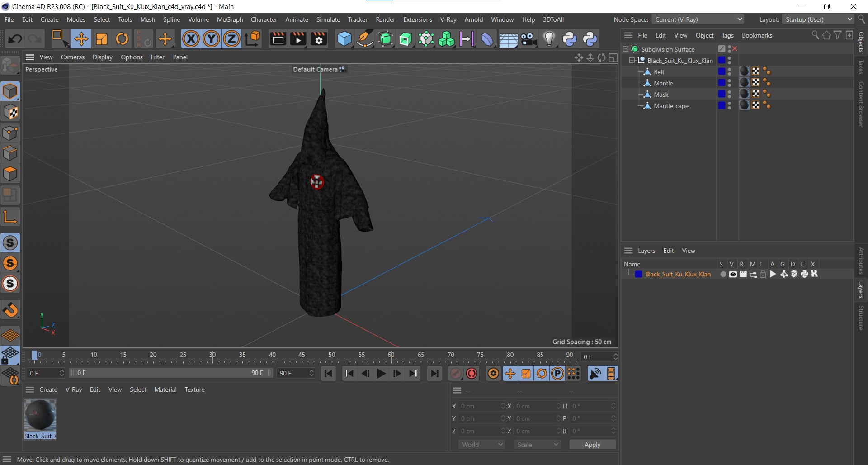Image resolution: width=868 pixels, height=465 pixels.
Task: Open Layout dropdown
Action: tap(818, 19)
